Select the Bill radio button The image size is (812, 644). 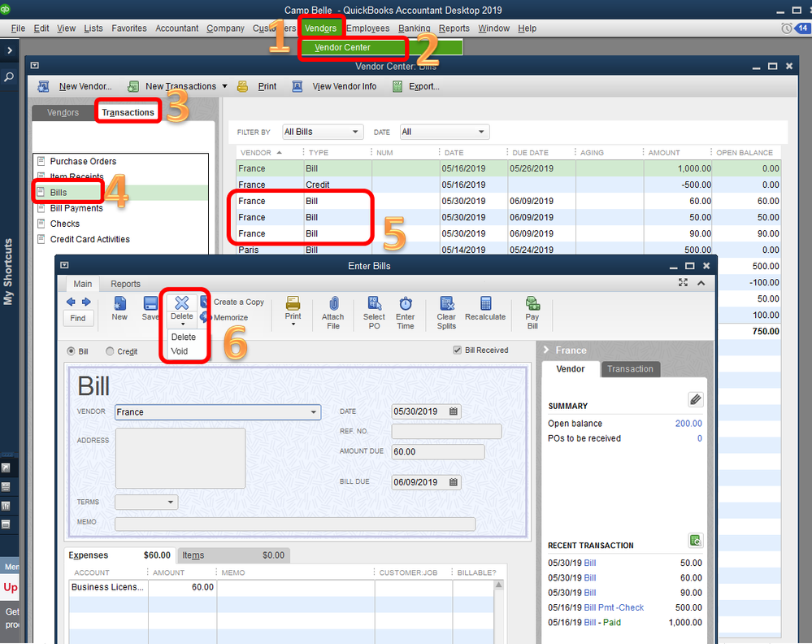coord(71,351)
